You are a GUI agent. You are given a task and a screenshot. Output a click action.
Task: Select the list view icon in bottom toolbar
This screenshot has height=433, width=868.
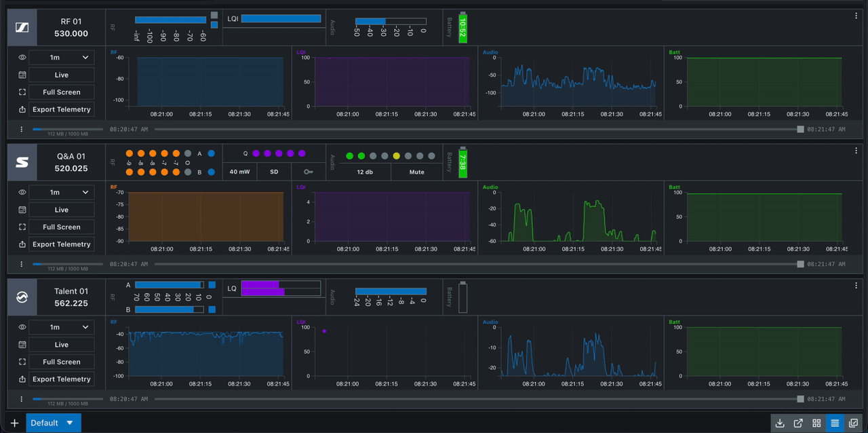coord(833,423)
